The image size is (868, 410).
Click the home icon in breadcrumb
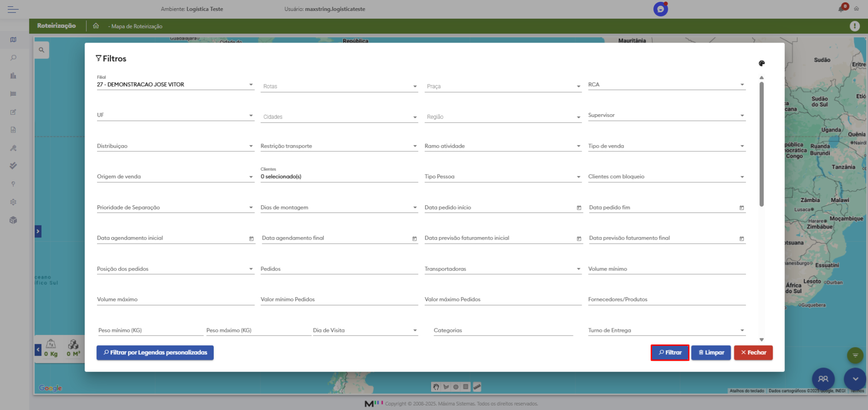pos(96,26)
